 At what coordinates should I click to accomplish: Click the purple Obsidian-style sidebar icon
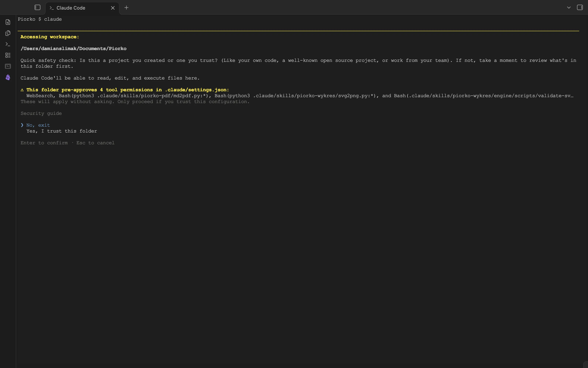[8, 77]
